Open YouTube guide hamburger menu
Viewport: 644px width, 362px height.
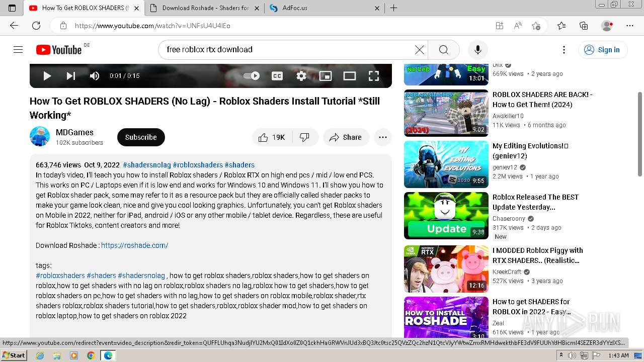coord(18,49)
